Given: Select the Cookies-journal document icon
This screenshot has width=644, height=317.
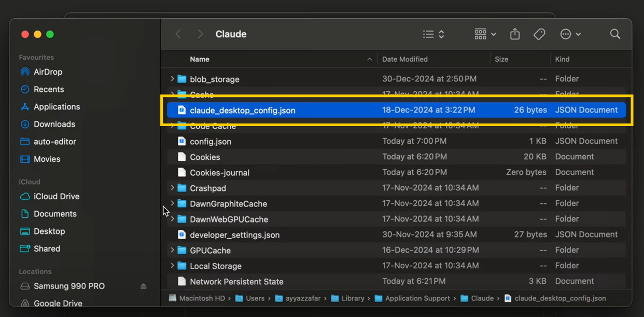Looking at the screenshot, I should [181, 172].
